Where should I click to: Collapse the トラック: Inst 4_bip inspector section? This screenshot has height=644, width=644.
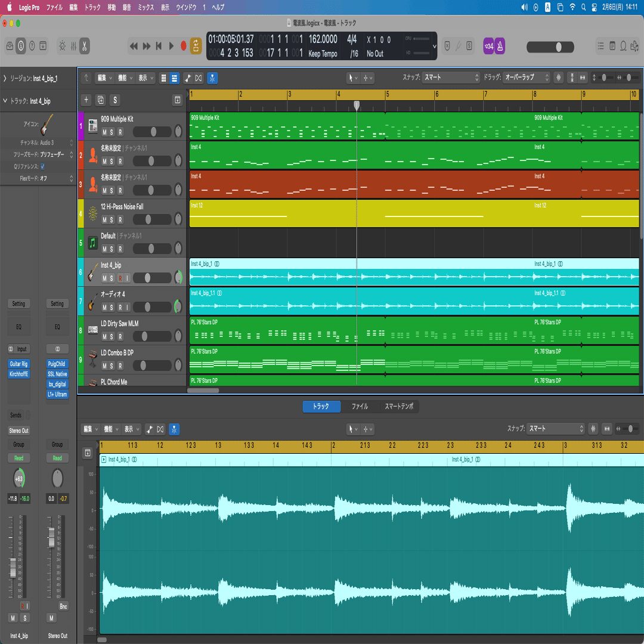coord(5,101)
